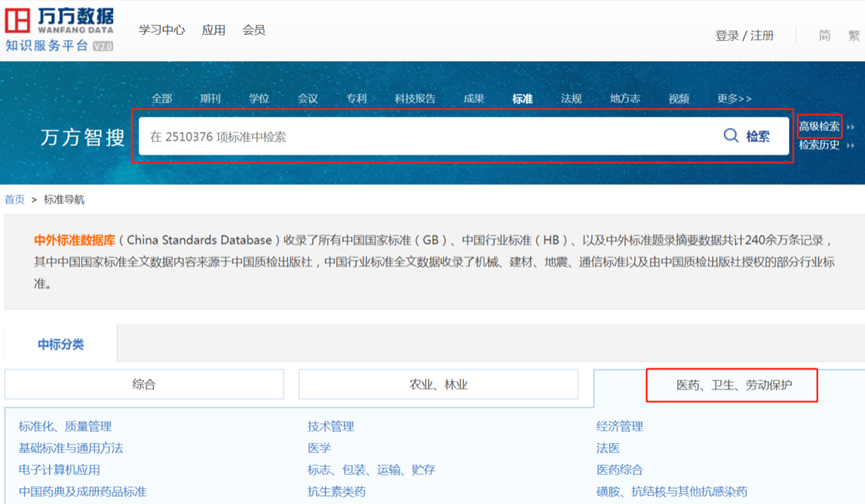Switch to simplified Chinese 简
865x504 pixels.
[x=824, y=36]
